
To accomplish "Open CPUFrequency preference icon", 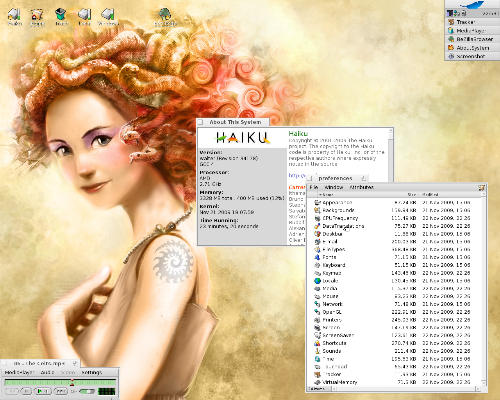I will point(317,218).
